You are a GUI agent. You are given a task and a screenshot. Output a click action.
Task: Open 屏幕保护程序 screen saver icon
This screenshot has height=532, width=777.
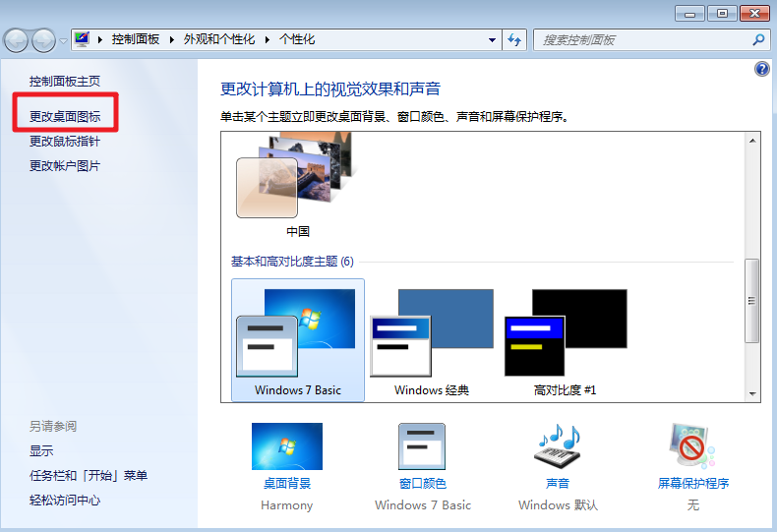(x=692, y=446)
